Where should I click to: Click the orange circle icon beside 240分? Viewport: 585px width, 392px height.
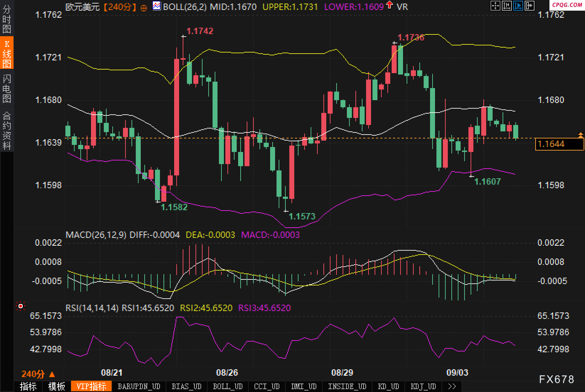tap(144, 7)
